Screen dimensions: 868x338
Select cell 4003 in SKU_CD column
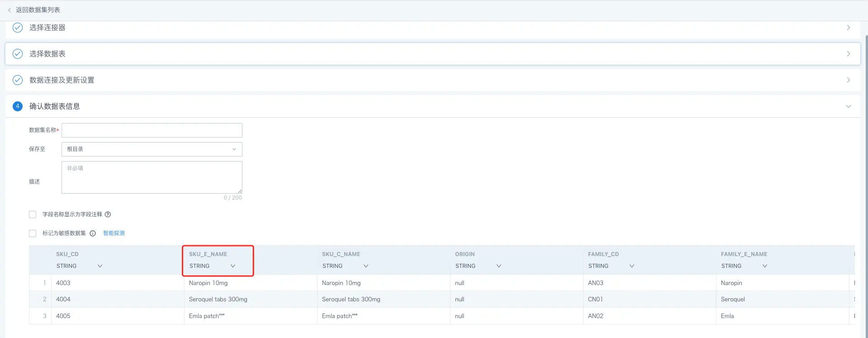[63, 283]
